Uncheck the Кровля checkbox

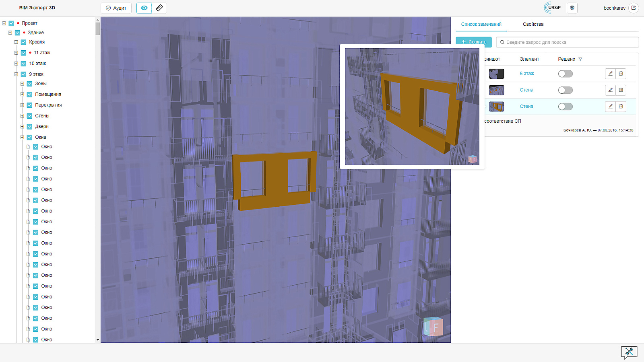coord(24,42)
